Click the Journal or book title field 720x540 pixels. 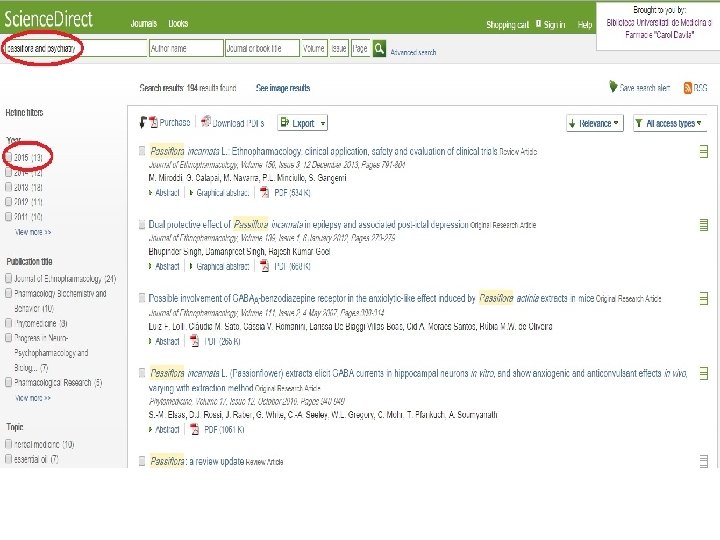(x=262, y=48)
